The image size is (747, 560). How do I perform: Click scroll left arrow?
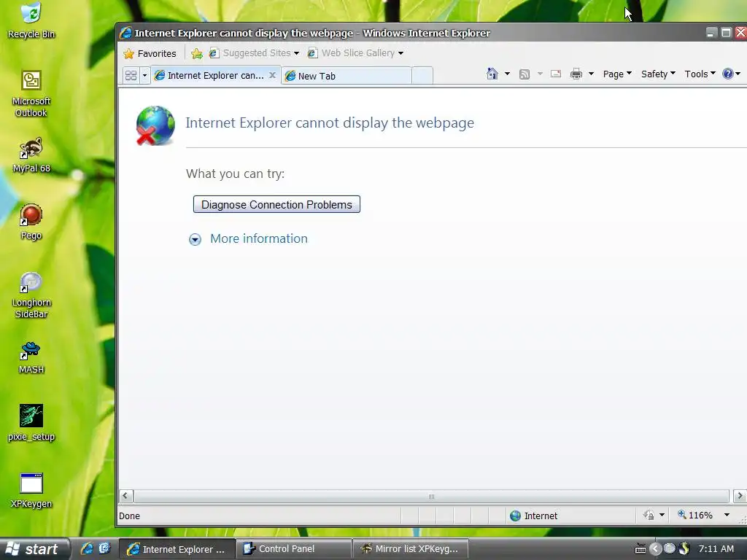coord(125,496)
